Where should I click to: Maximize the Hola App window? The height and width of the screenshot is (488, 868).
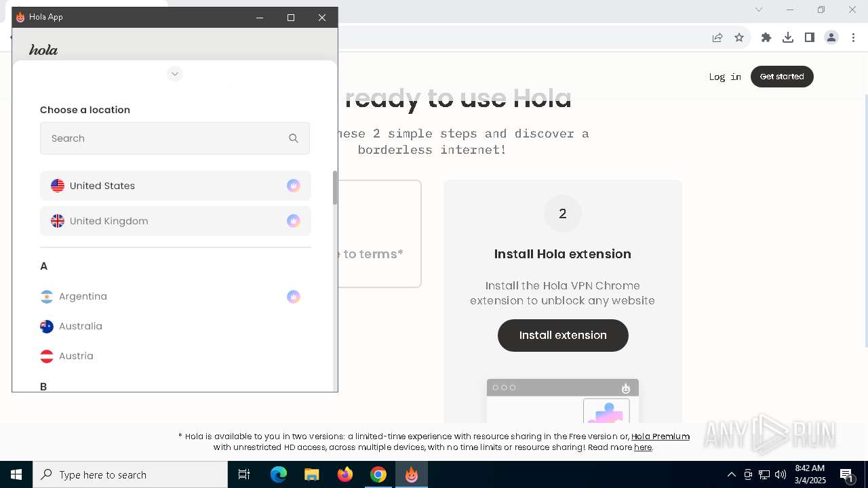(291, 18)
